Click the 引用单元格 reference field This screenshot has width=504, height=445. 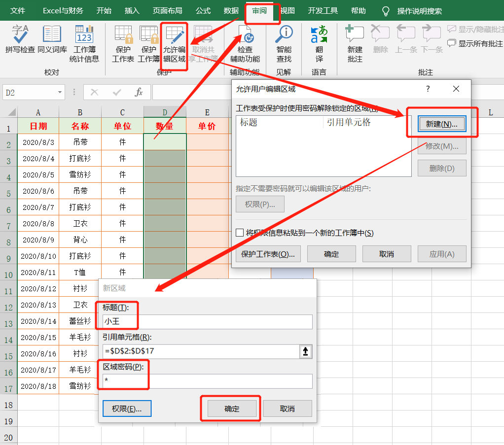point(201,351)
